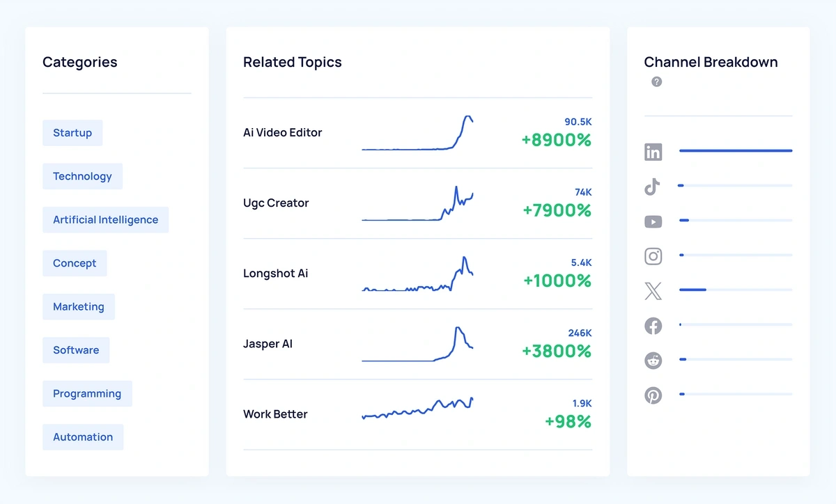Open the Longshot Ai topic
836x504 pixels.
275,273
